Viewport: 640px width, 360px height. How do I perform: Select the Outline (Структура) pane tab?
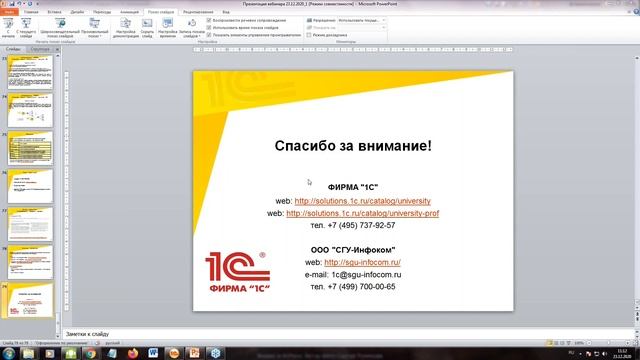(40, 49)
